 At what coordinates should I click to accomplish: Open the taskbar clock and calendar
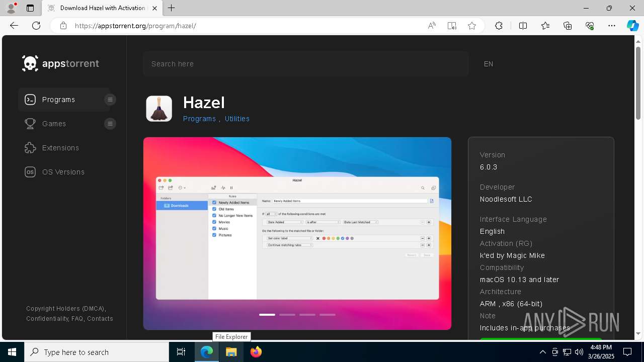(x=601, y=352)
